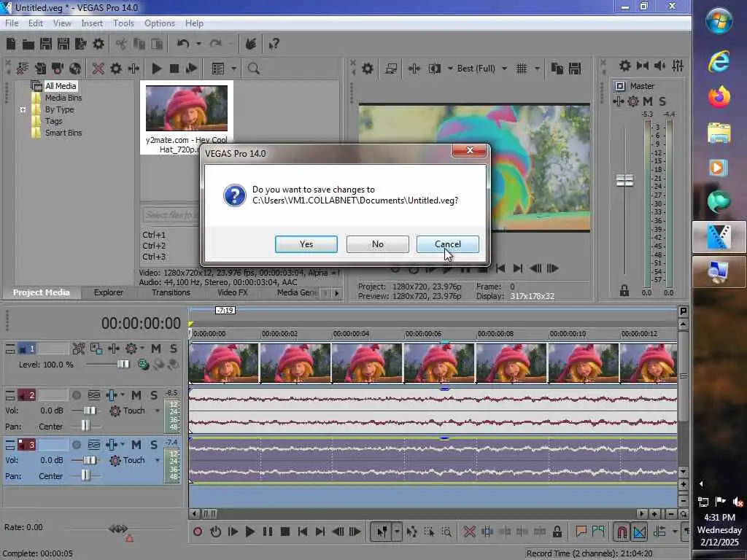Mute the Master bus
This screenshot has height=560, width=747.
(648, 101)
